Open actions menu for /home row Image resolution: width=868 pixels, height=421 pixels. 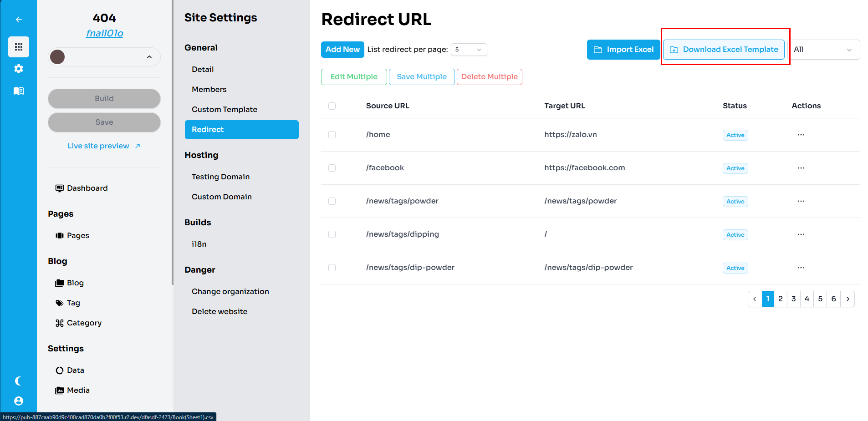click(x=801, y=135)
